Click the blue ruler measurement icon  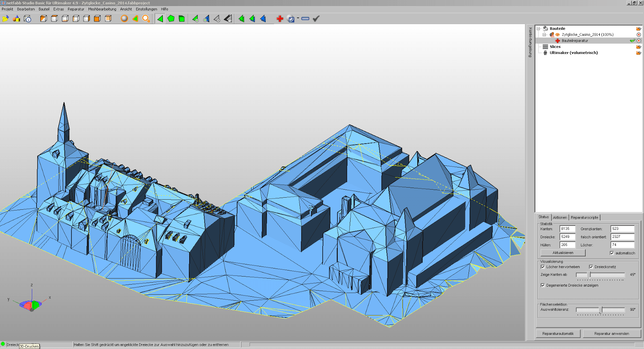click(x=305, y=19)
